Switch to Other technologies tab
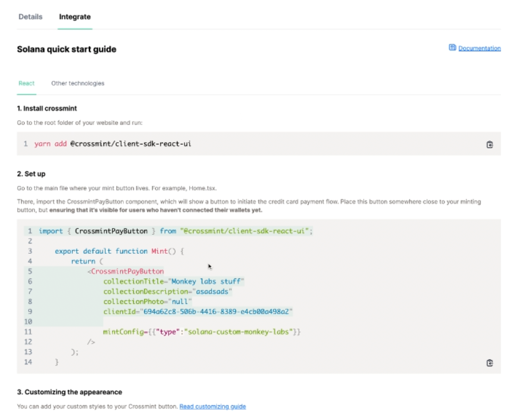 coord(78,83)
